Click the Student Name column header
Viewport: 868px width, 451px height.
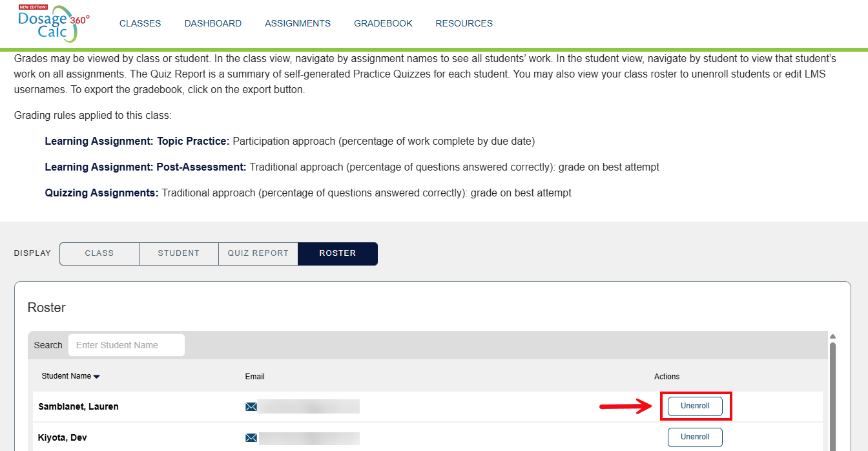67,375
